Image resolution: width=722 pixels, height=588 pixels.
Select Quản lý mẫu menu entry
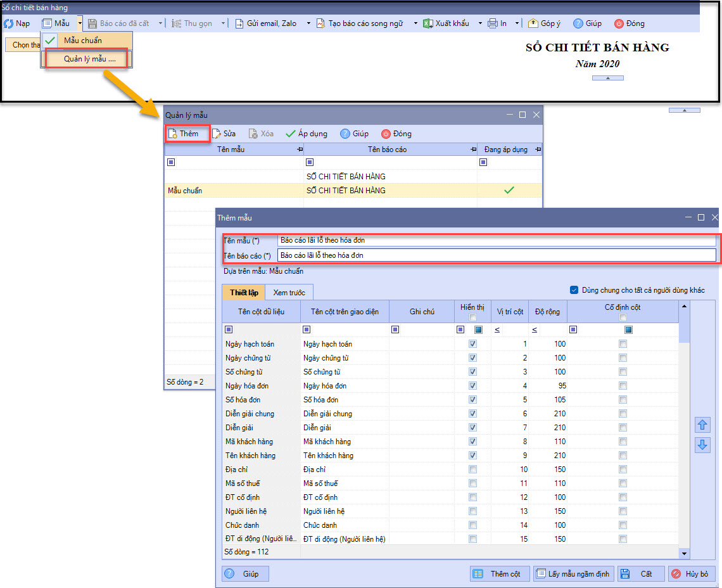[89, 59]
